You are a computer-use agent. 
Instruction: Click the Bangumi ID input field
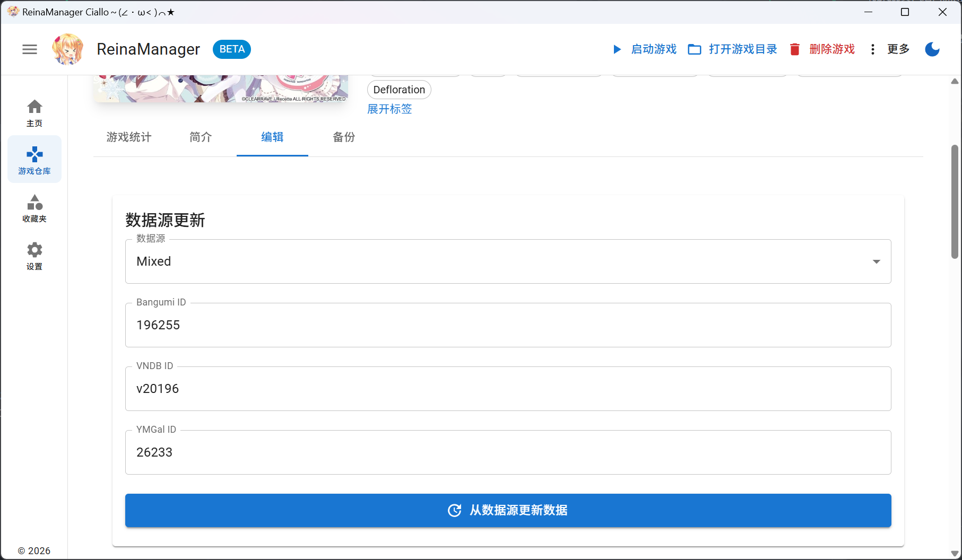click(x=508, y=325)
